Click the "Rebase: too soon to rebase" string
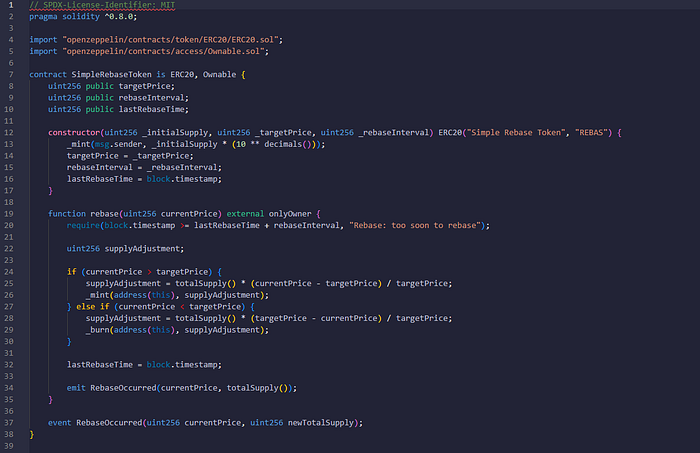The height and width of the screenshot is (453, 700). click(415, 225)
